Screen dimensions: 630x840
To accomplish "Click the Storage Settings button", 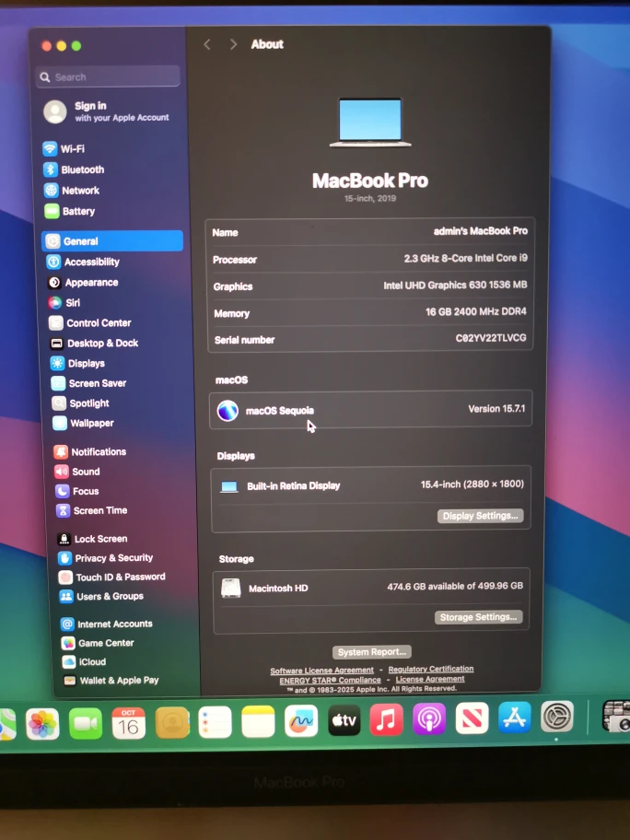I will (x=478, y=617).
